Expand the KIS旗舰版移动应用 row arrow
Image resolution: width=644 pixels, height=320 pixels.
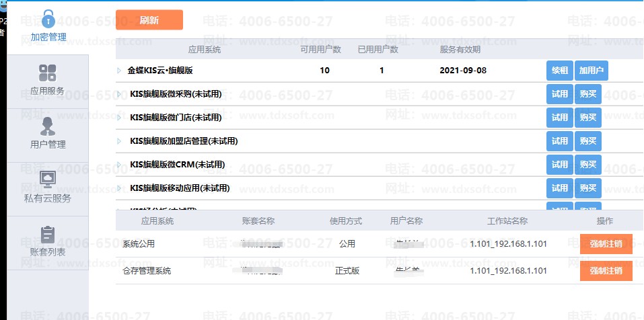pos(119,188)
